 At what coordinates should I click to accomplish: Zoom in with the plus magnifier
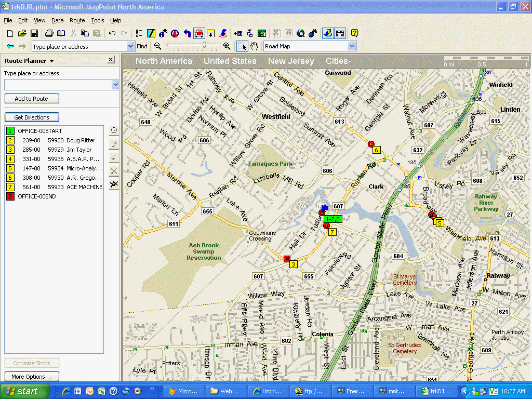[x=227, y=46]
